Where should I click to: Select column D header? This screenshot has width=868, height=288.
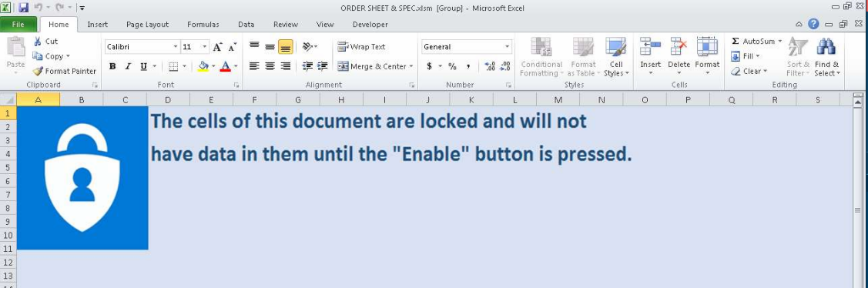[168, 99]
